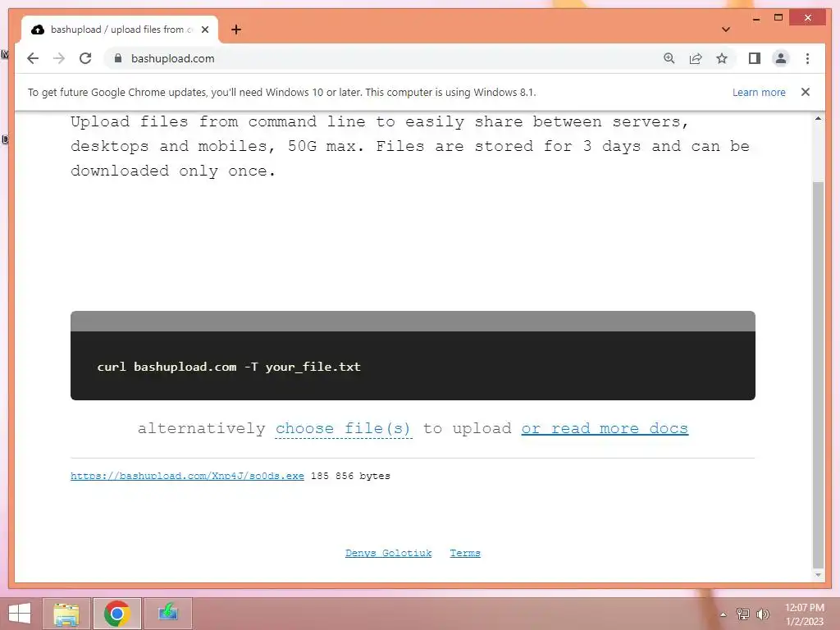This screenshot has height=630, width=840.
Task: Reload the bashupload page
Action: point(85,58)
